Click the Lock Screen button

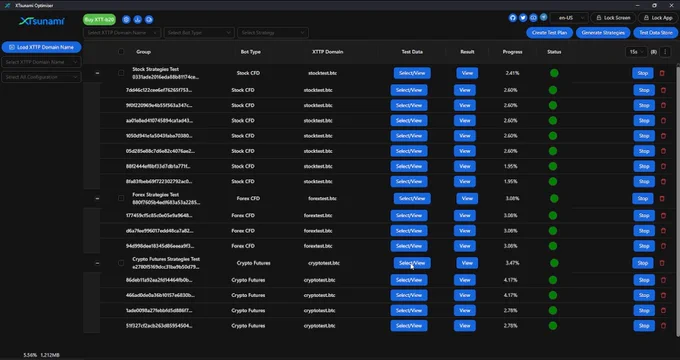click(x=613, y=18)
